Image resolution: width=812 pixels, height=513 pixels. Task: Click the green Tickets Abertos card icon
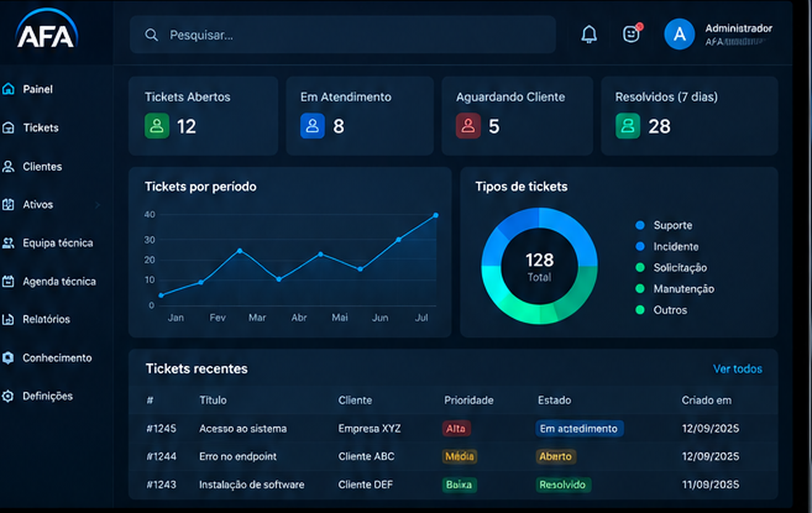click(157, 126)
